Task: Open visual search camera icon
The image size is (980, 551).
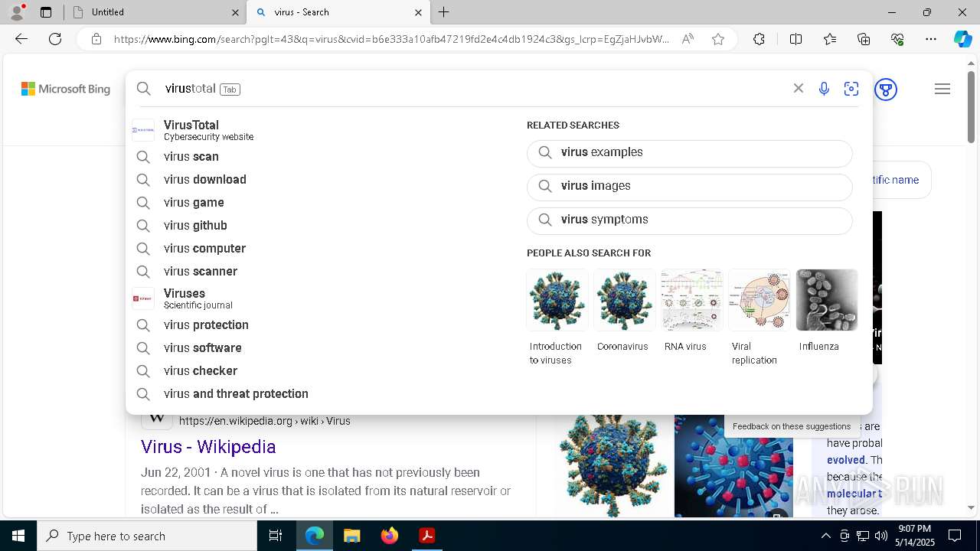Action: click(x=851, y=89)
